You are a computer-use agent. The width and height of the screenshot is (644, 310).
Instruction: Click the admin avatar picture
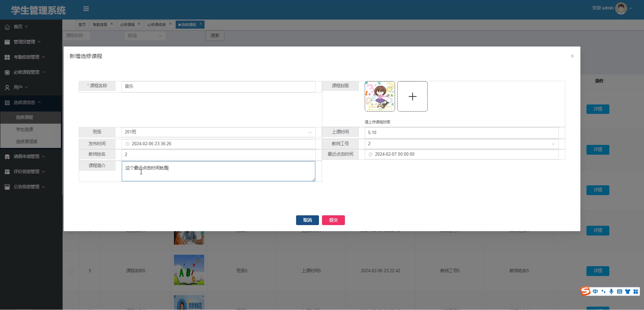click(621, 8)
